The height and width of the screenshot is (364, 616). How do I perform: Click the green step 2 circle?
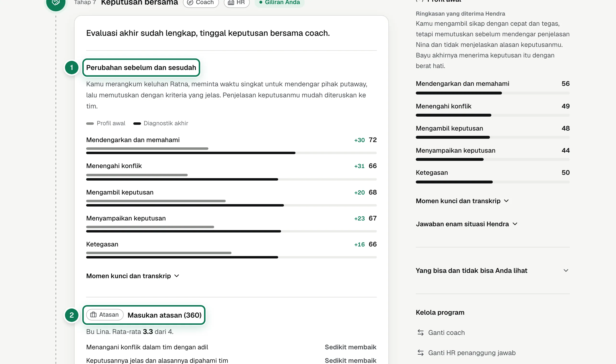[x=72, y=315]
